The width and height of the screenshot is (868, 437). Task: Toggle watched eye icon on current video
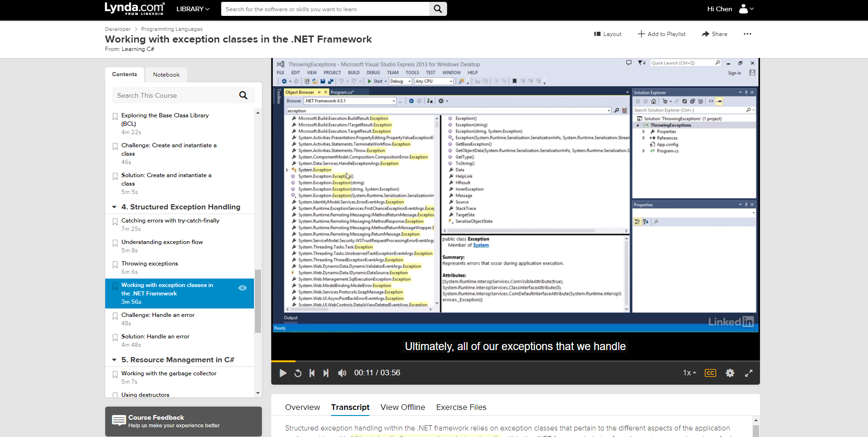242,288
